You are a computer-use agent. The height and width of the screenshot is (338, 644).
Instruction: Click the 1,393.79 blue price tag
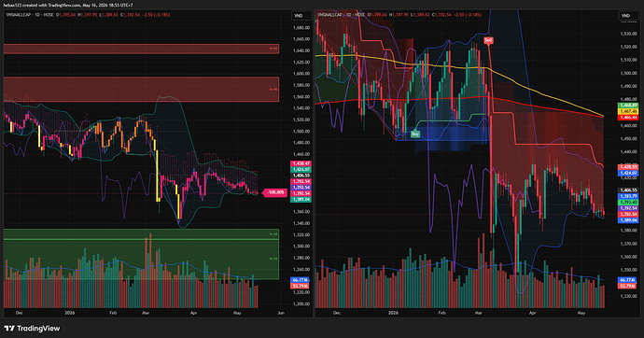pos(628,196)
